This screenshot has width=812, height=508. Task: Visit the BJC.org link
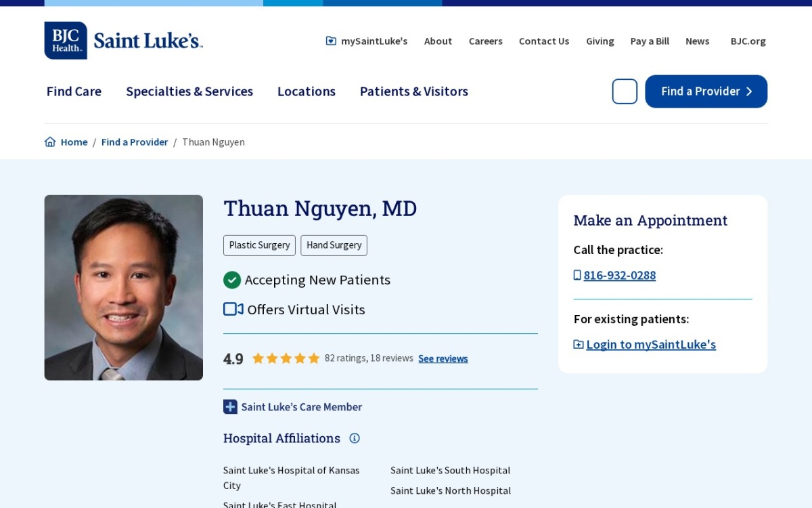click(x=748, y=41)
